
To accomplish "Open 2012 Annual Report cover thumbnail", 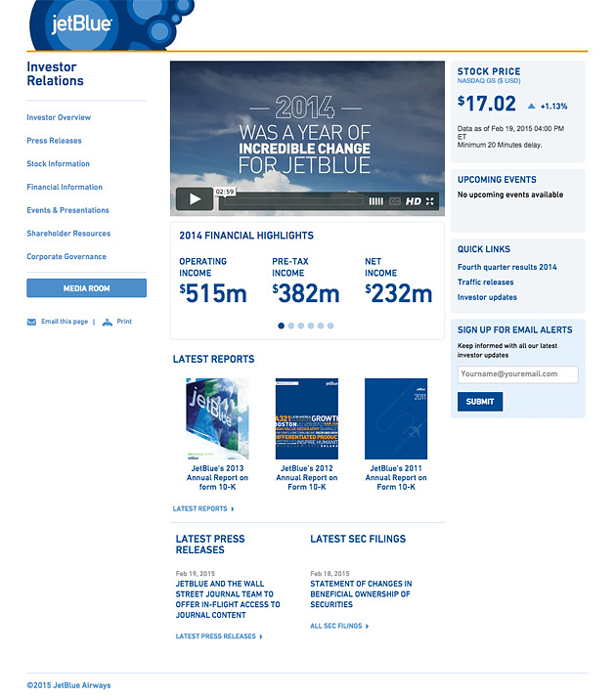I will pyautogui.click(x=307, y=418).
